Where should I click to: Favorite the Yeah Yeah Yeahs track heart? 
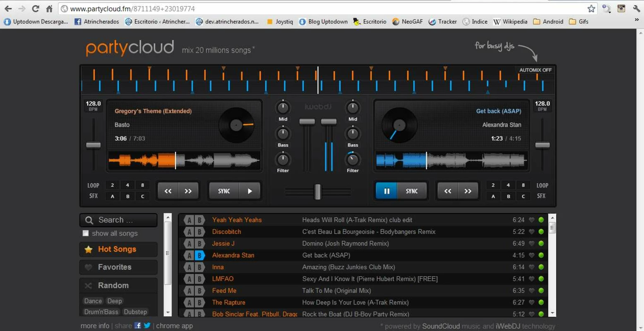pos(532,220)
